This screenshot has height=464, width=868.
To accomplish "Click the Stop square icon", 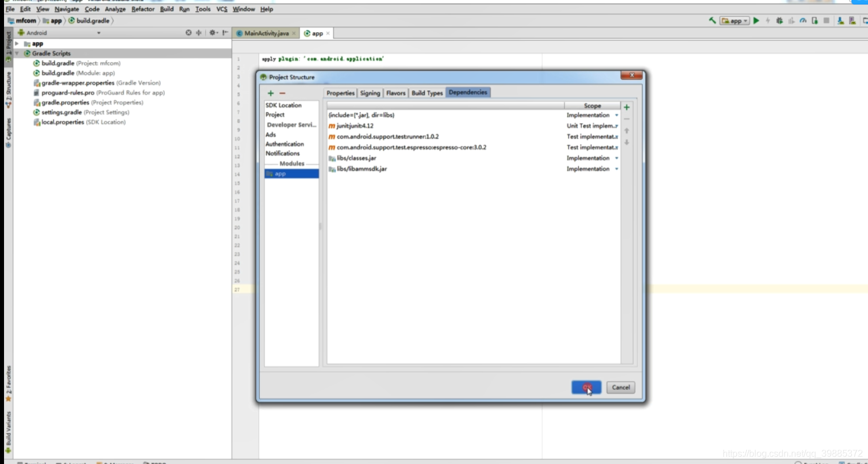I will tap(827, 21).
